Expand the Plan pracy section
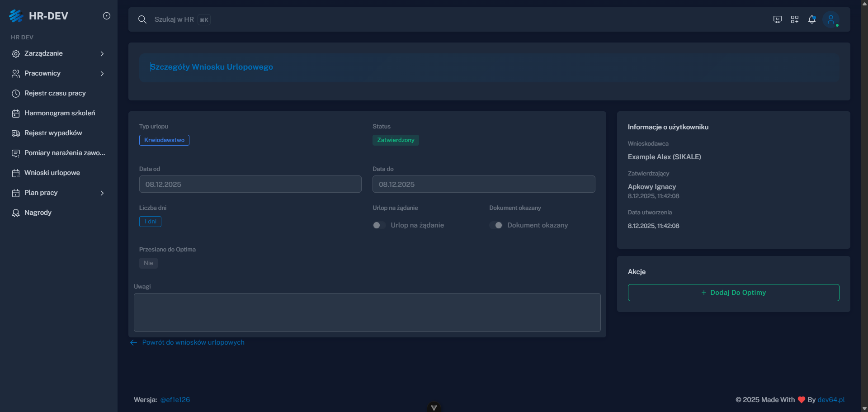The image size is (868, 412). click(102, 193)
